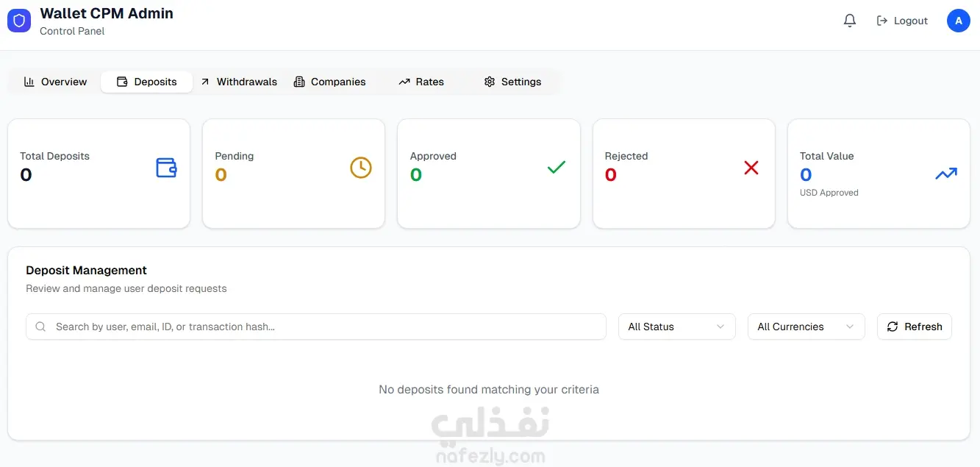Expand the All Currencies dropdown
The height and width of the screenshot is (467, 980).
click(806, 327)
